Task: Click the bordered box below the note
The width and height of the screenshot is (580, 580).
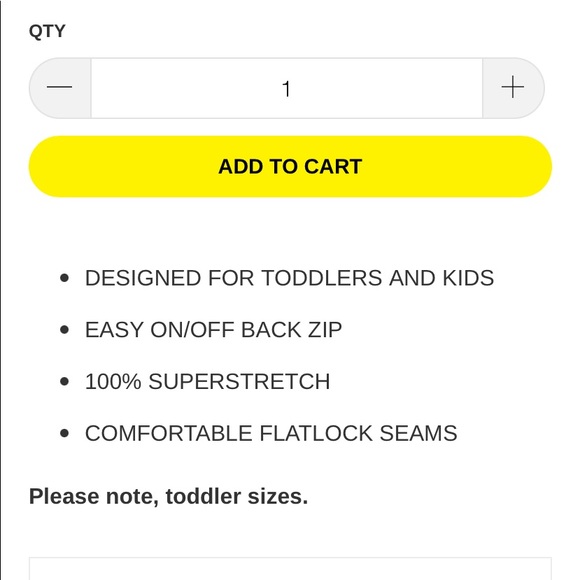Action: (290, 569)
